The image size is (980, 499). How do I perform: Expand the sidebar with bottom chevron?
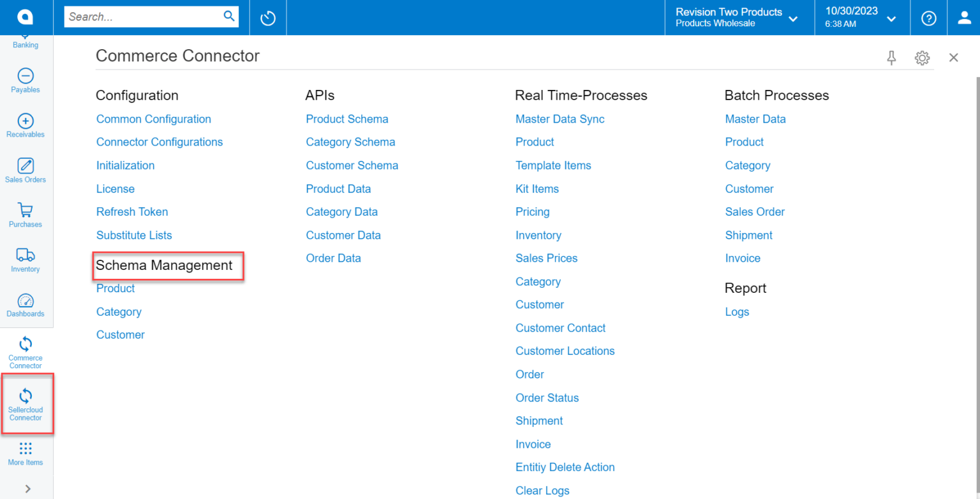point(27,489)
